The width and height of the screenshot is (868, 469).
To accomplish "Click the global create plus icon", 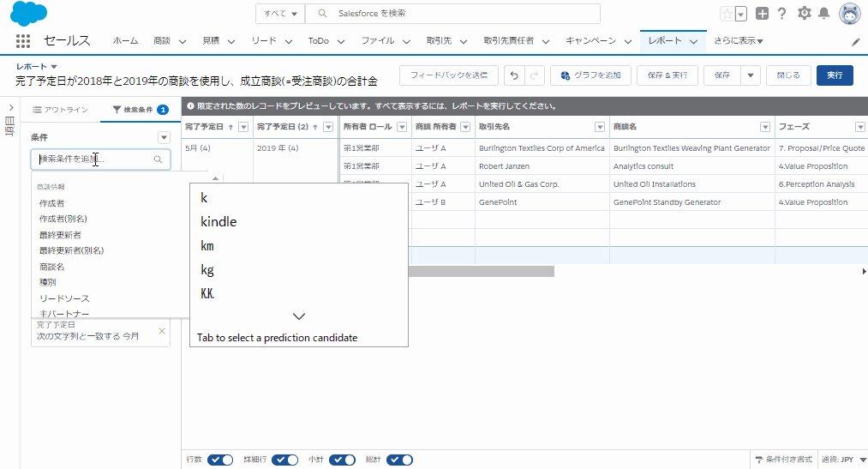I will [762, 14].
